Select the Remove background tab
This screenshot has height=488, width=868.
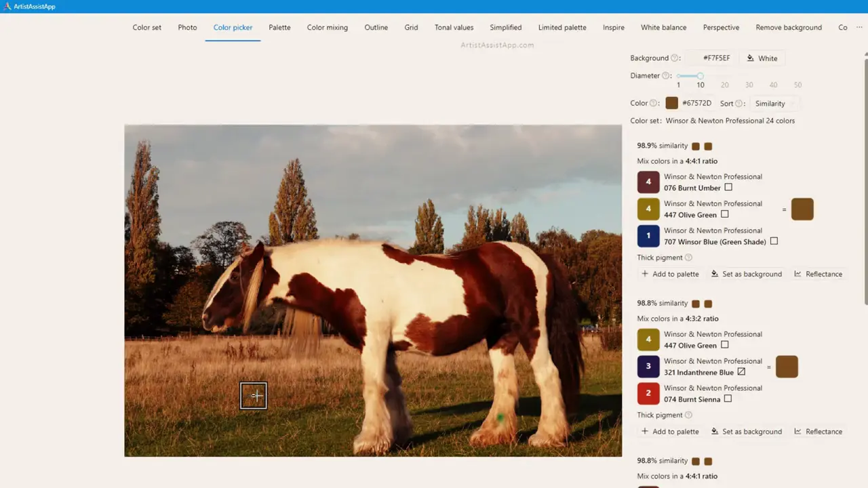click(x=788, y=28)
